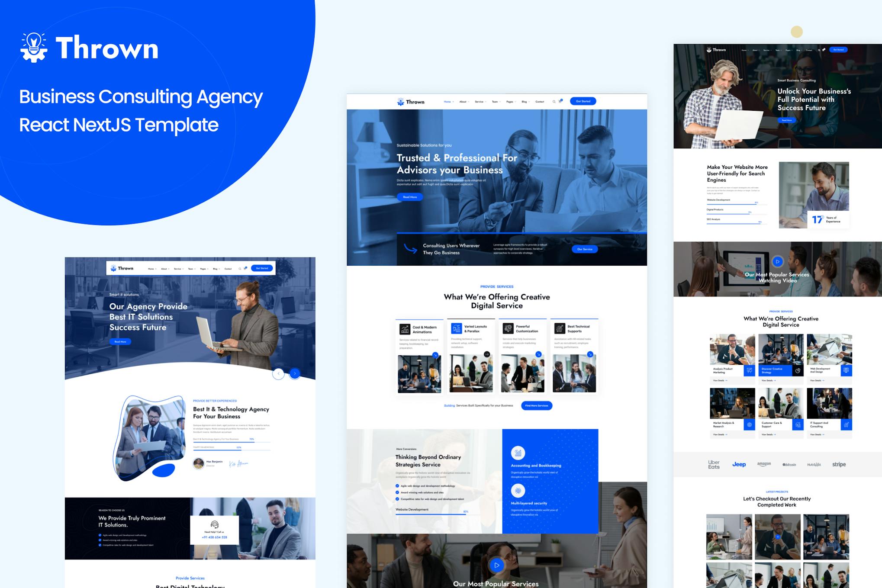Image resolution: width=882 pixels, height=588 pixels.
Task: Click Best Technical Supports target icon
Action: coord(560,328)
